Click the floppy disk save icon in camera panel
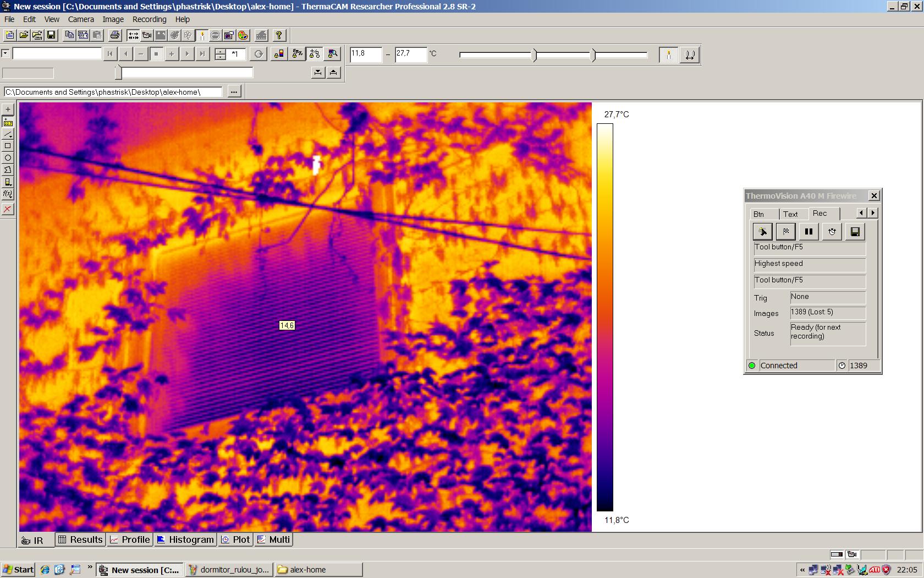924x578 pixels. click(855, 232)
